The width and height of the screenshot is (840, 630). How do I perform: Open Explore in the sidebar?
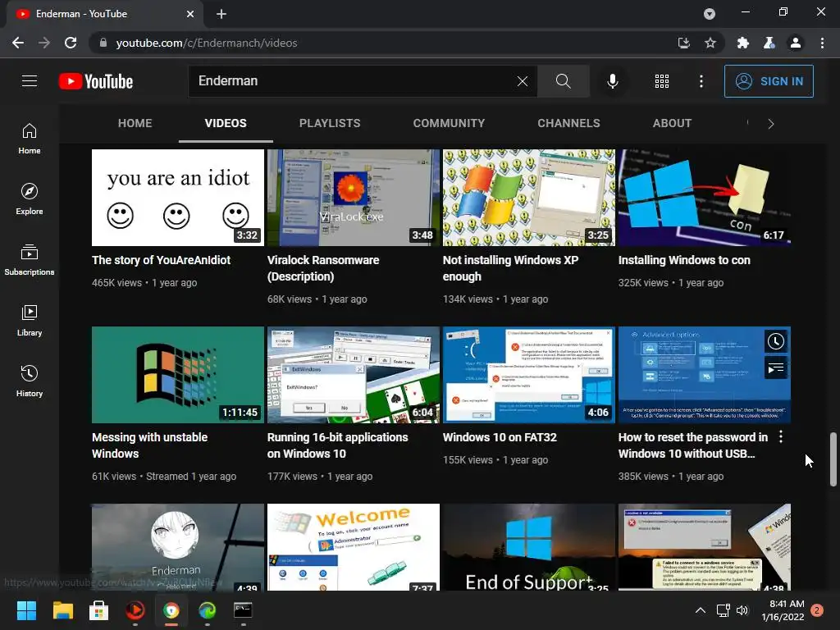30,199
